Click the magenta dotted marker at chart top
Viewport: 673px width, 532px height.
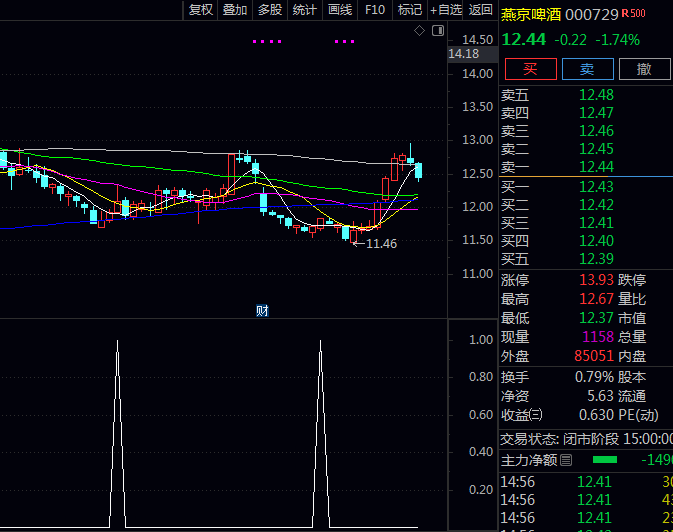click(268, 42)
